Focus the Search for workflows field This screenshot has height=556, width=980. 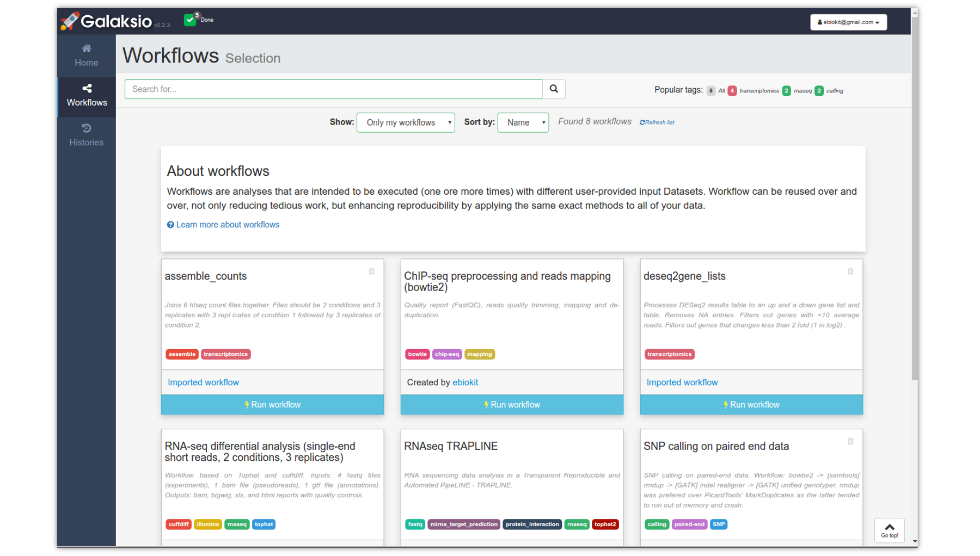pos(333,89)
